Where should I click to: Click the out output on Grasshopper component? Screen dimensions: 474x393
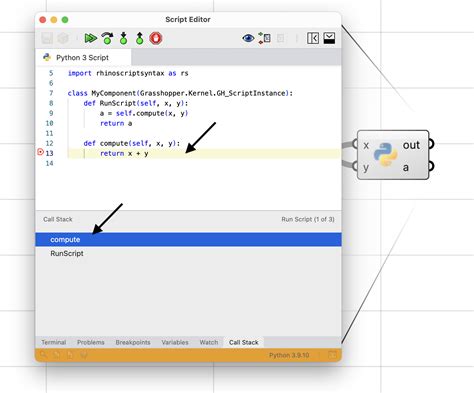click(x=411, y=145)
